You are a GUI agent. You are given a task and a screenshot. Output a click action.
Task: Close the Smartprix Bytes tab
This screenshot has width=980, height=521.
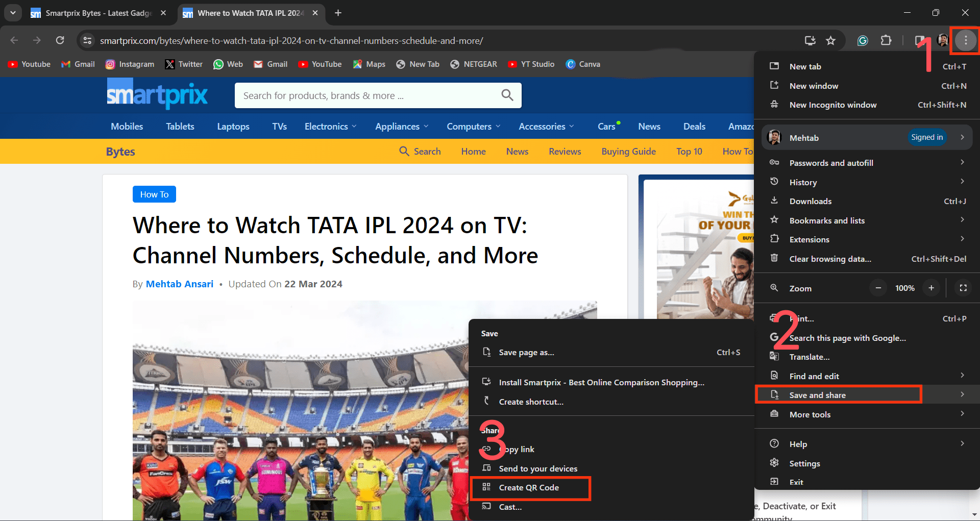(163, 13)
